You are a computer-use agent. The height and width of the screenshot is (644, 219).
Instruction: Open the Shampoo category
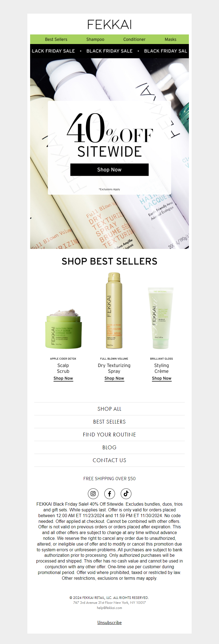tap(95, 39)
